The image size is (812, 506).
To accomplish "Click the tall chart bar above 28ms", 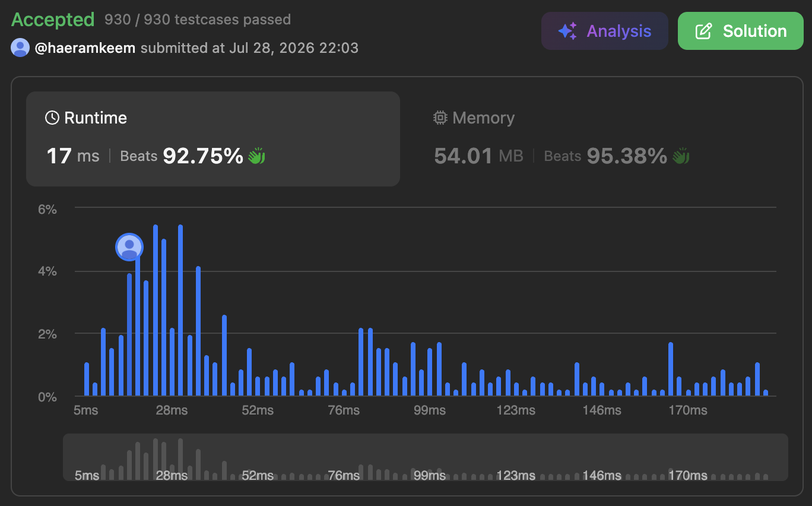I will [x=180, y=310].
